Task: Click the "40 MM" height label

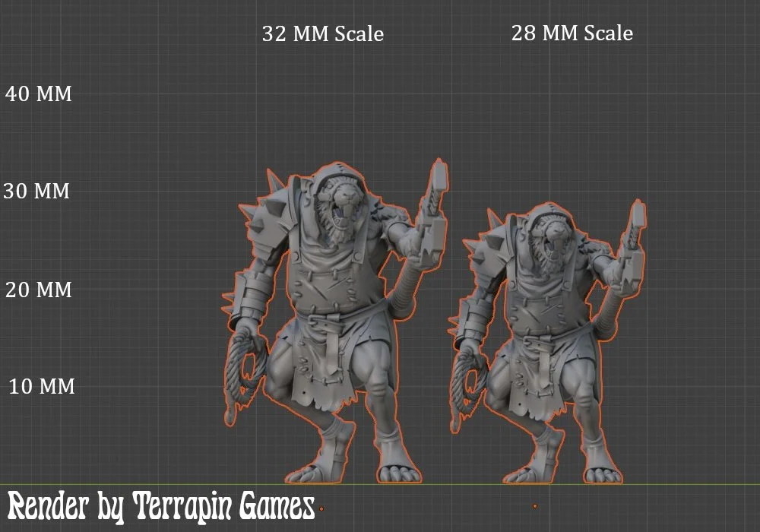Action: [x=39, y=93]
